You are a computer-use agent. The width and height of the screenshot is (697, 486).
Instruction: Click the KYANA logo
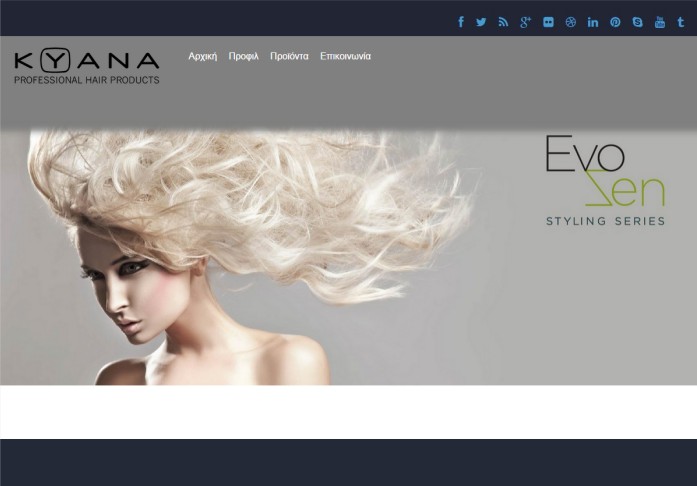(x=87, y=66)
